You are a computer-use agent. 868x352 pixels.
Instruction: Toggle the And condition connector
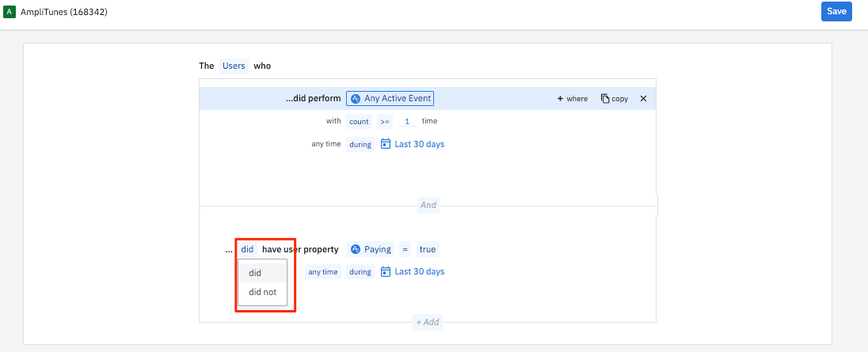[x=428, y=205]
